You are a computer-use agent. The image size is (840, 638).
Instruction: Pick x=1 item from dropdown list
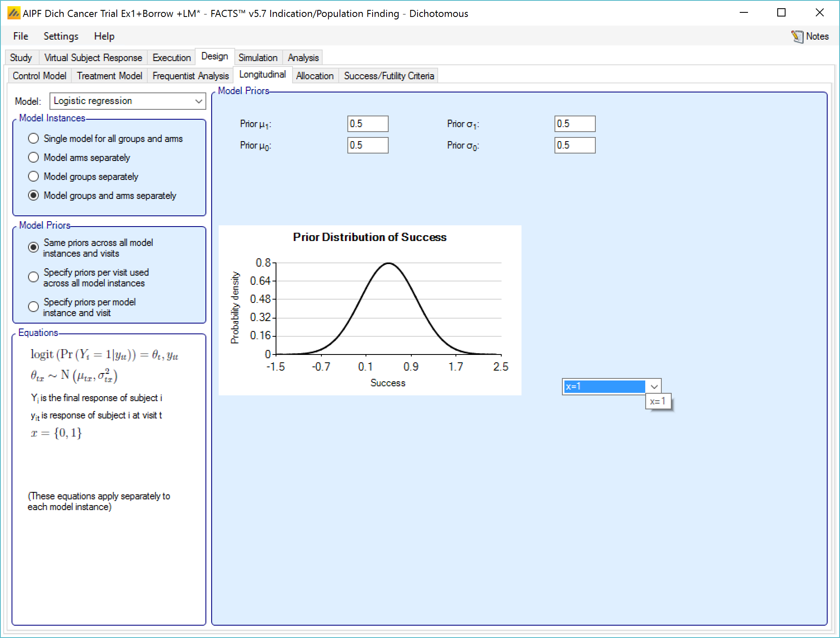(x=658, y=402)
